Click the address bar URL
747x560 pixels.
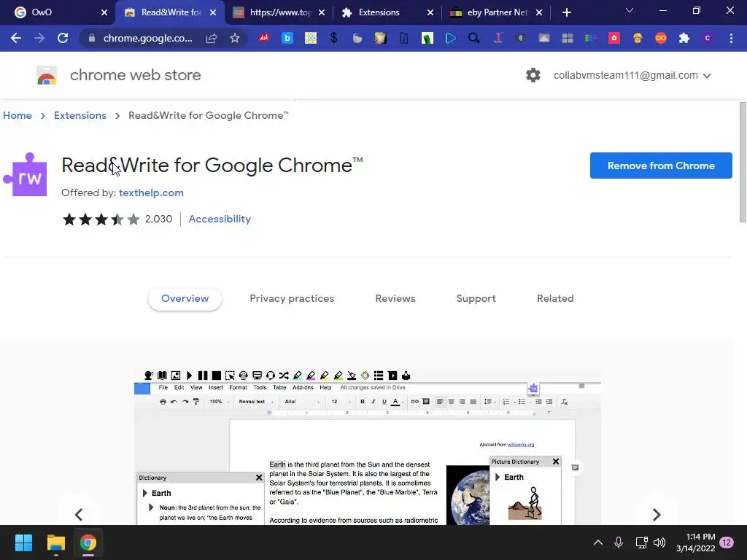147,38
